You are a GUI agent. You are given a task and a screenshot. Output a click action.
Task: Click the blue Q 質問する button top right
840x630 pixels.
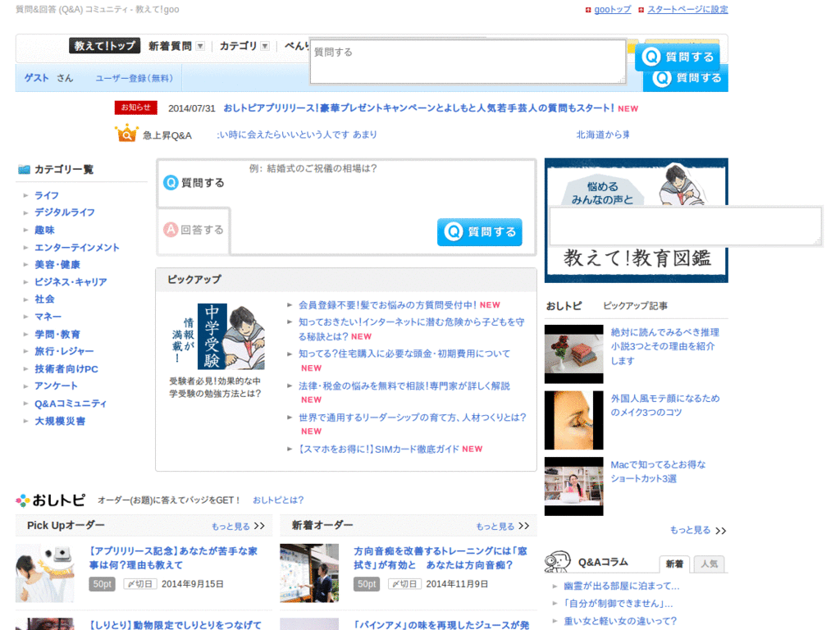pyautogui.click(x=675, y=57)
